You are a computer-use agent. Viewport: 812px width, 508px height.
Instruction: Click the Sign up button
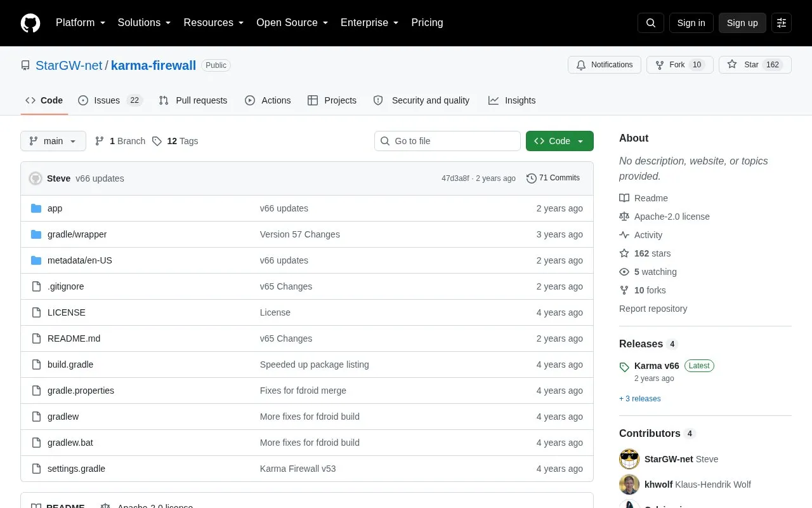point(742,23)
